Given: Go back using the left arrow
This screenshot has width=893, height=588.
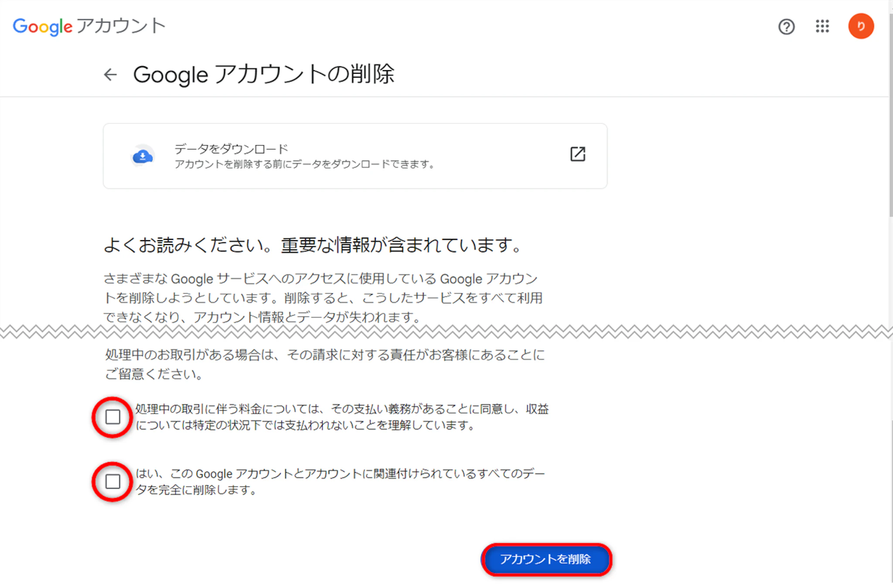Looking at the screenshot, I should point(110,75).
